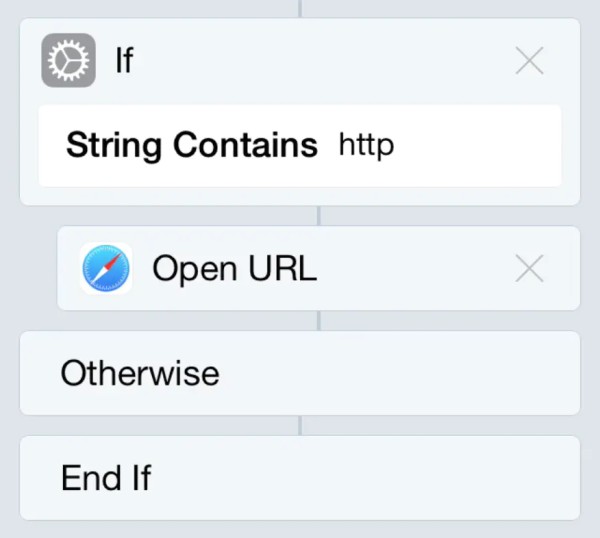600x538 pixels.
Task: Click the connector between Open URL and Otherwise
Action: click(319, 321)
